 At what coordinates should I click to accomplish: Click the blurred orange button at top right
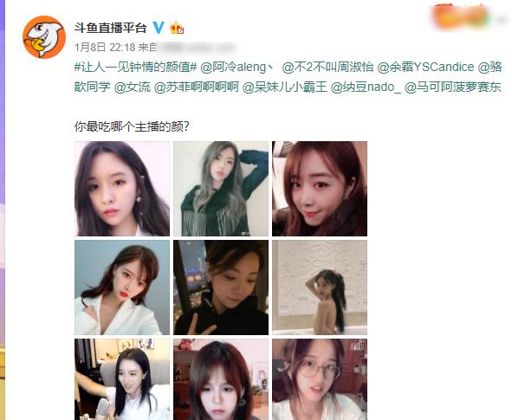click(x=461, y=16)
